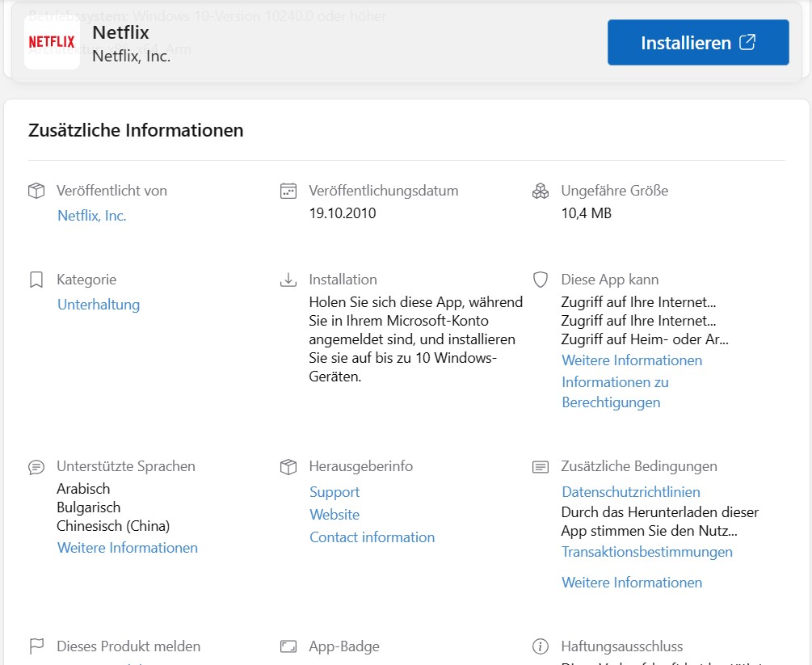Click the Zugriff auf Heim- oder Ar... permission
812x665 pixels.
click(x=645, y=339)
